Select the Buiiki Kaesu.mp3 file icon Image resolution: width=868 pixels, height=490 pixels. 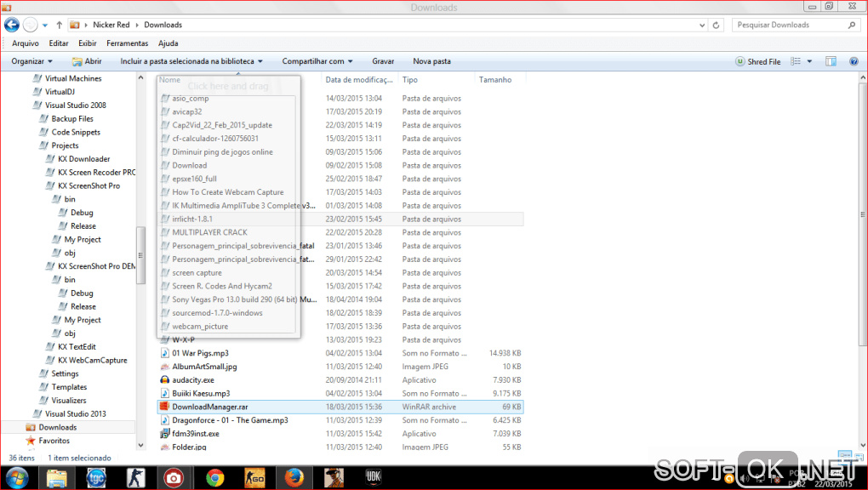click(x=164, y=394)
